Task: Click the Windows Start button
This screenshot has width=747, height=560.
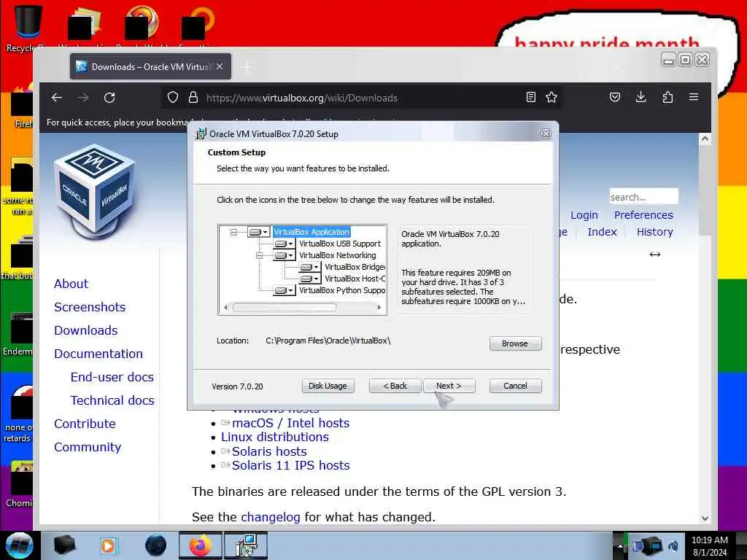Action: pos(19,545)
